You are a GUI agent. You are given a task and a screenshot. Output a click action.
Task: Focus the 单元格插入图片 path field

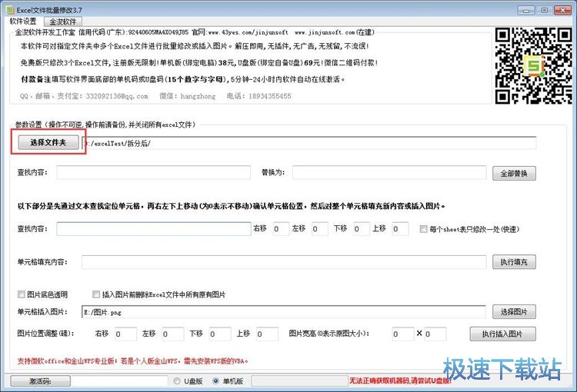283,312
